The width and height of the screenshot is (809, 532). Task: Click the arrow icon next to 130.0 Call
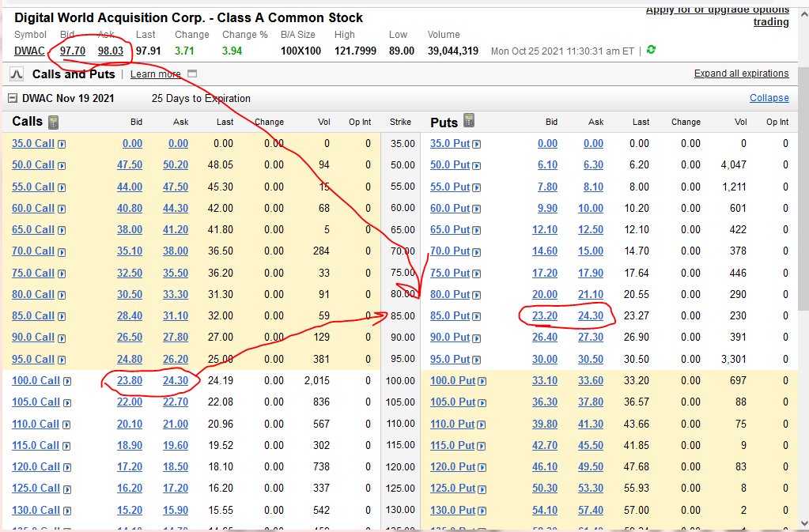pos(67,511)
